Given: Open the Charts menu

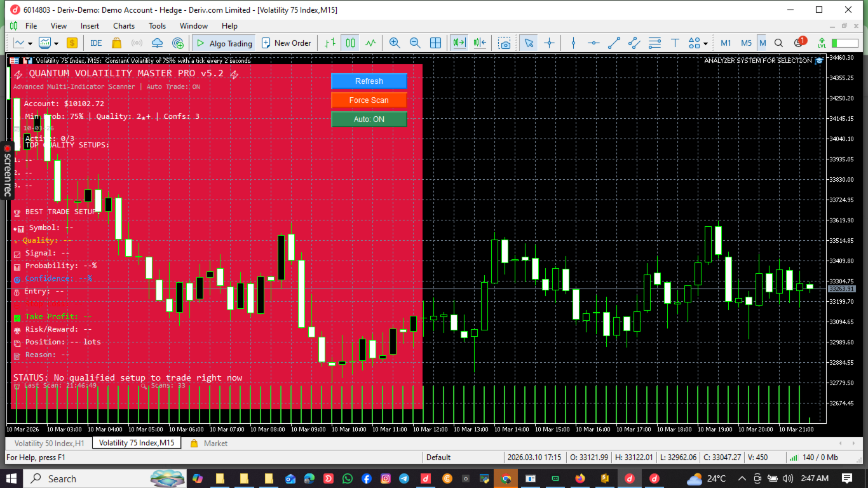Looking at the screenshot, I should pyautogui.click(x=124, y=26).
